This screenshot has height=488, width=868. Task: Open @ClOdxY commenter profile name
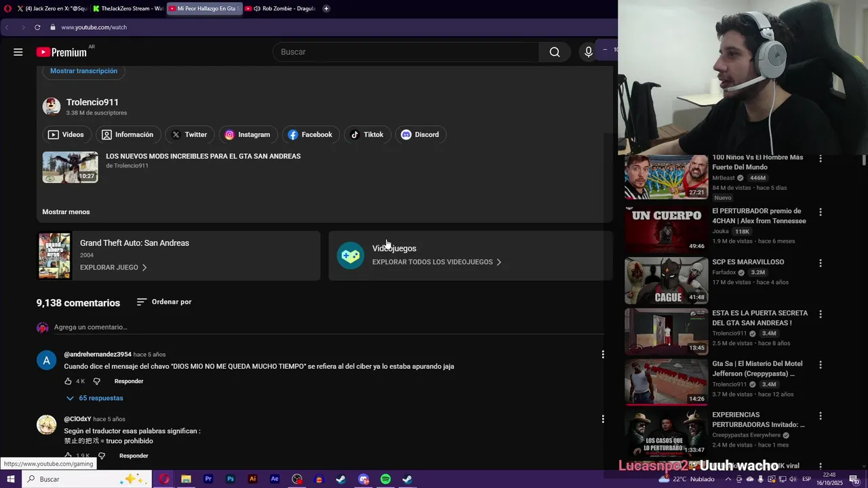click(x=77, y=420)
